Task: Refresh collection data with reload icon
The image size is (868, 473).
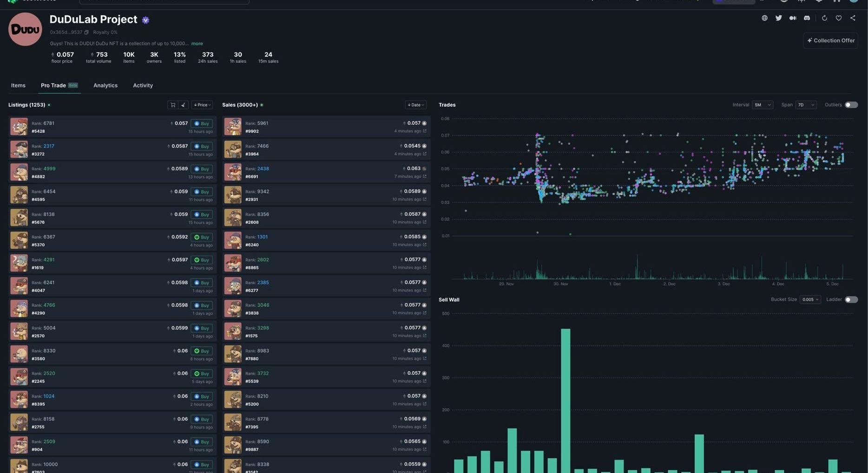Action: tap(824, 18)
